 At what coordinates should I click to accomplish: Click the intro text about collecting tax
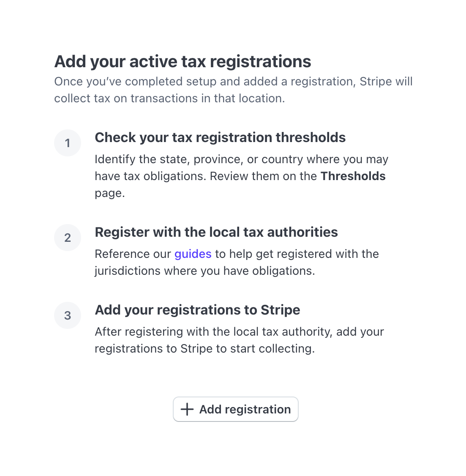233,90
